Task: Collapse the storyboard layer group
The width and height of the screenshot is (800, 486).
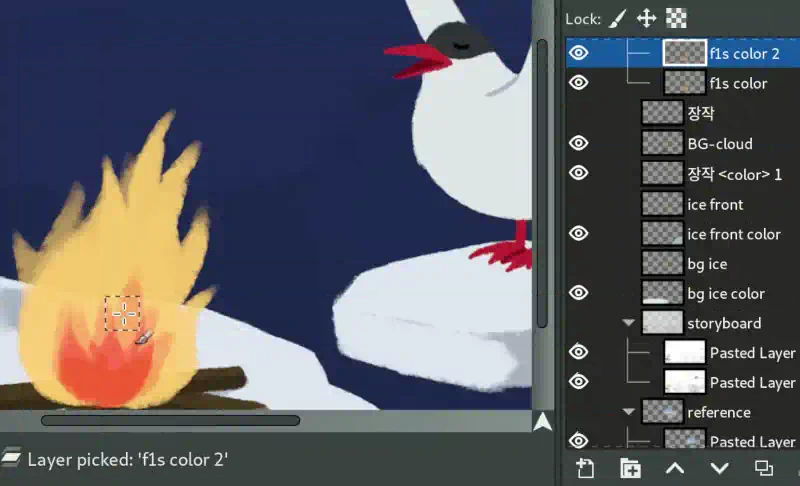Action: click(x=629, y=323)
